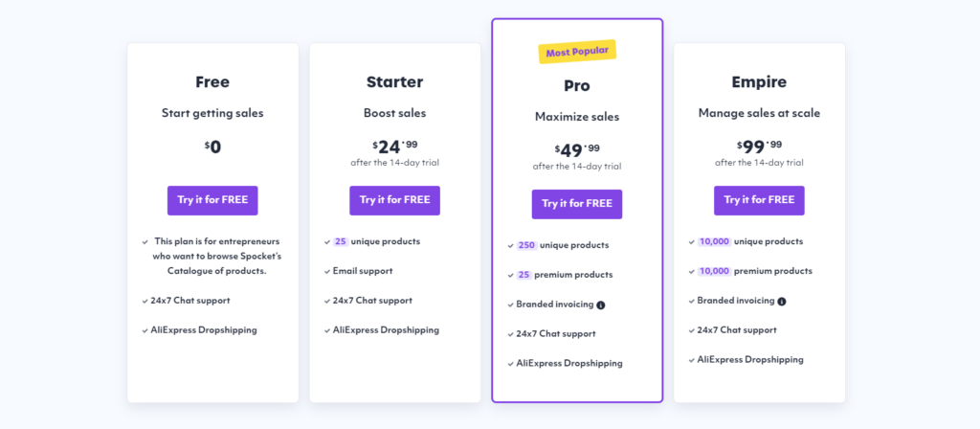
Task: Click Empire's highlighted 10,000 unique products number
Action: pyautogui.click(x=714, y=241)
